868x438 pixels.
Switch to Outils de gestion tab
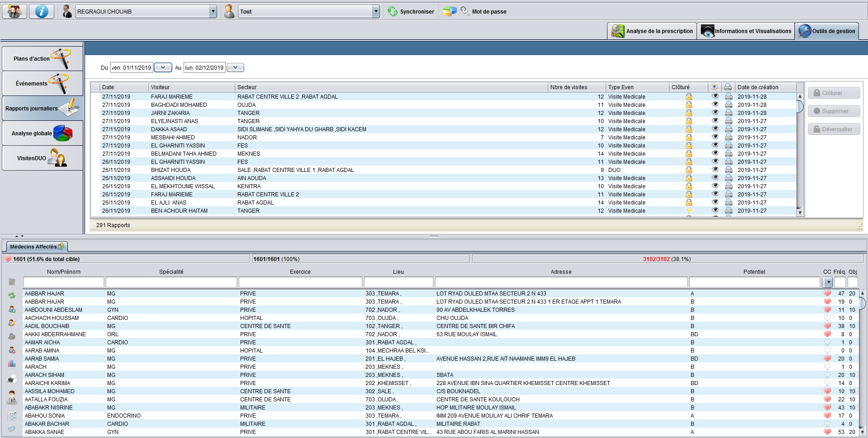[827, 31]
